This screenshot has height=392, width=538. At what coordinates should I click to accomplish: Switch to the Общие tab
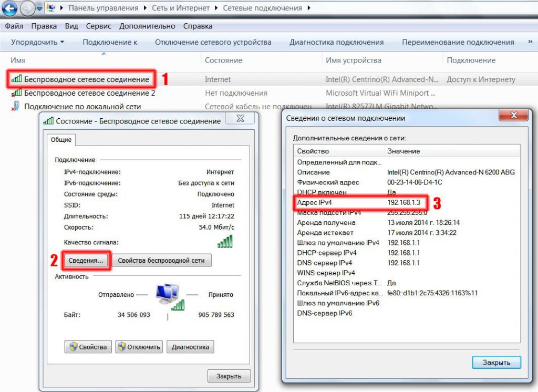(61, 140)
